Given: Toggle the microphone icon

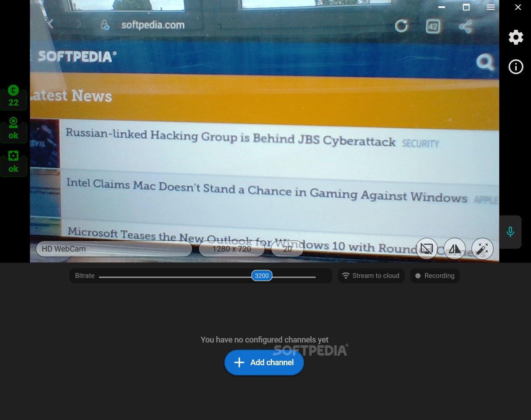Looking at the screenshot, I should point(510,232).
